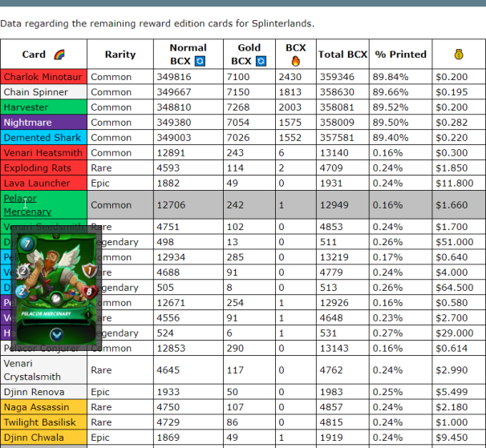The height and width of the screenshot is (448, 486).
Task: Select the Charlok Minotaur card cell
Action: pyautogui.click(x=43, y=76)
